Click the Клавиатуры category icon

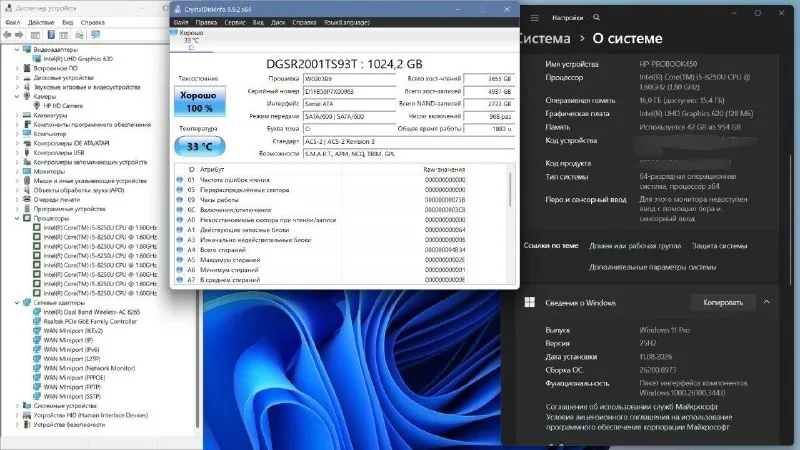[x=27, y=115]
